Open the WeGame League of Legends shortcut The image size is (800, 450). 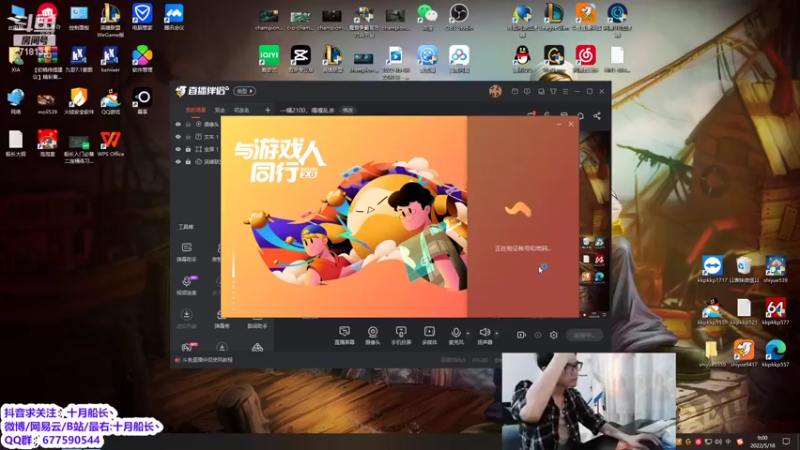pos(110,20)
